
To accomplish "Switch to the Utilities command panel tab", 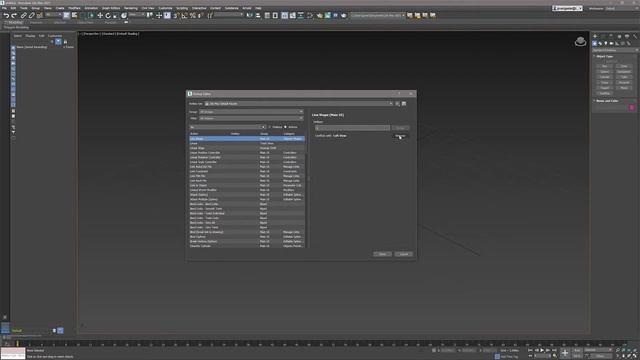I will [x=635, y=36].
